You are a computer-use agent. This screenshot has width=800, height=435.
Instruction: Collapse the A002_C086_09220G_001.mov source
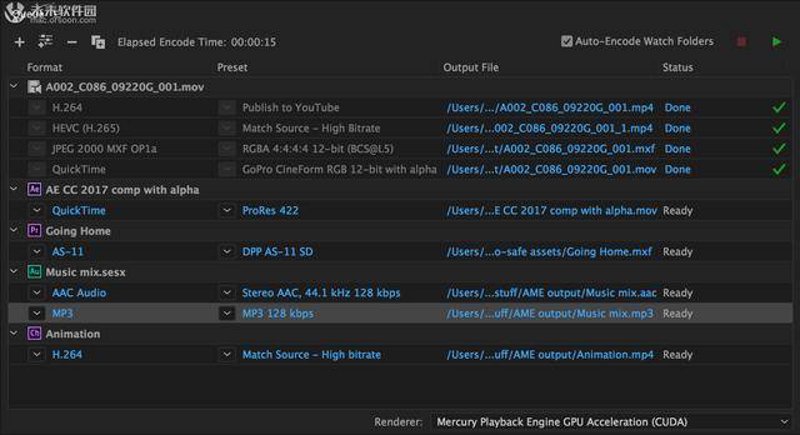[x=14, y=87]
